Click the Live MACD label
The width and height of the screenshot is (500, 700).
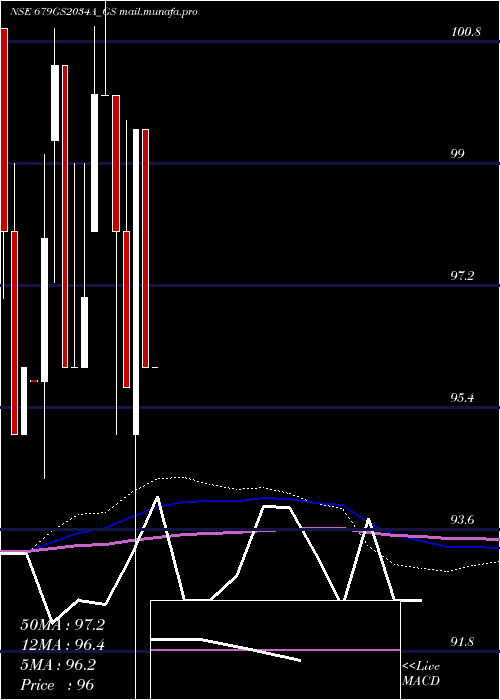point(421,674)
